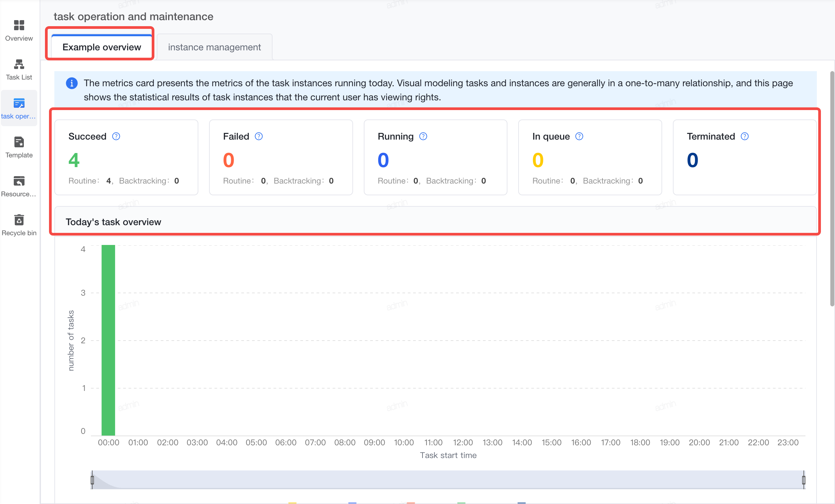Screen dimensions: 835x504
Task: Click help icon next to In queue
Action: (580, 136)
